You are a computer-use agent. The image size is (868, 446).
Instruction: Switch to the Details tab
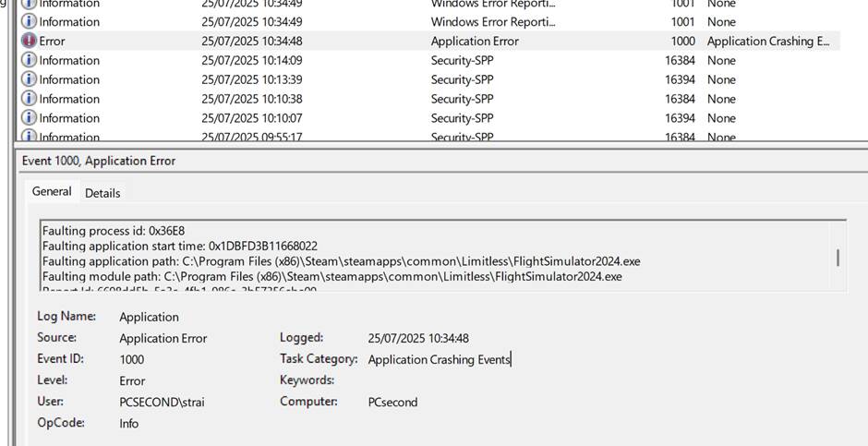point(102,193)
